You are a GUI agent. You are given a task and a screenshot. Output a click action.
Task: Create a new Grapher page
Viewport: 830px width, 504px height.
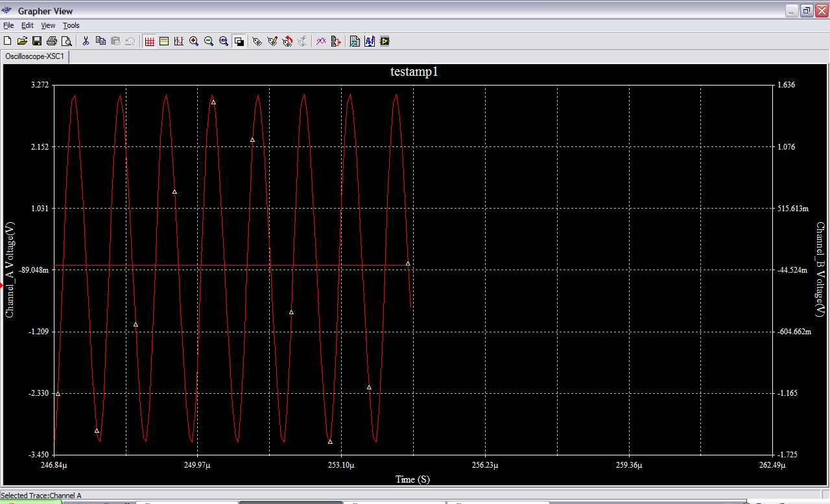pyautogui.click(x=8, y=41)
